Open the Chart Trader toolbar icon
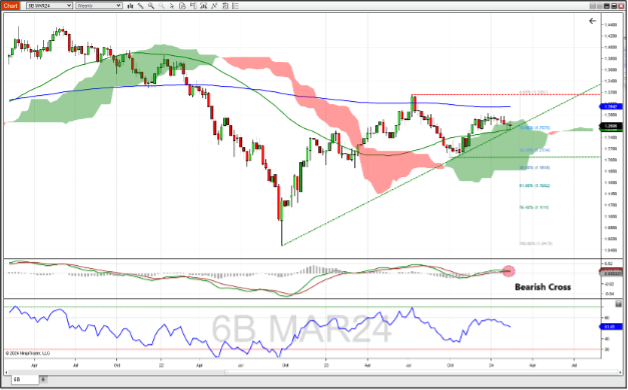This screenshot has height=390, width=628. coord(193,6)
